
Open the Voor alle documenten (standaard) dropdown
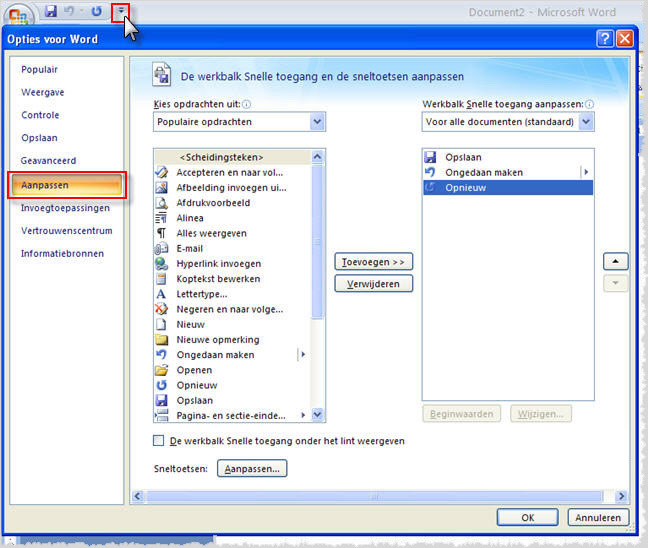coord(586,122)
